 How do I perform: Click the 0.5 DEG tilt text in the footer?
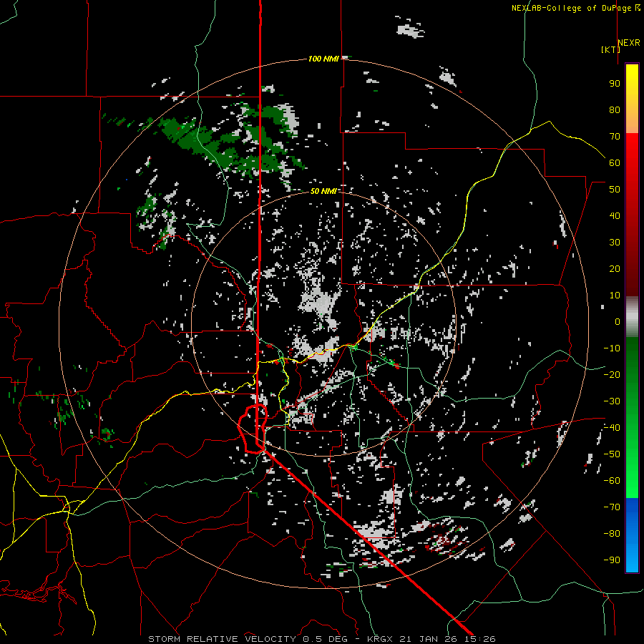326,639
